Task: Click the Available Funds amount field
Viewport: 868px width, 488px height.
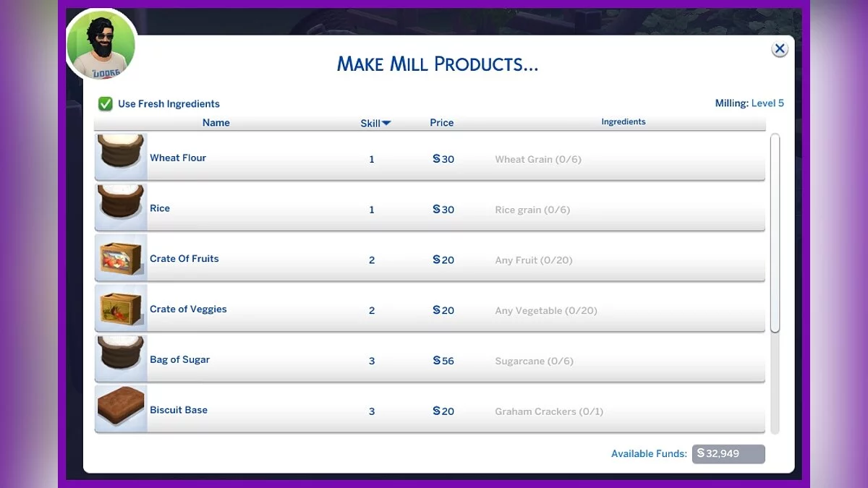Action: tap(728, 453)
